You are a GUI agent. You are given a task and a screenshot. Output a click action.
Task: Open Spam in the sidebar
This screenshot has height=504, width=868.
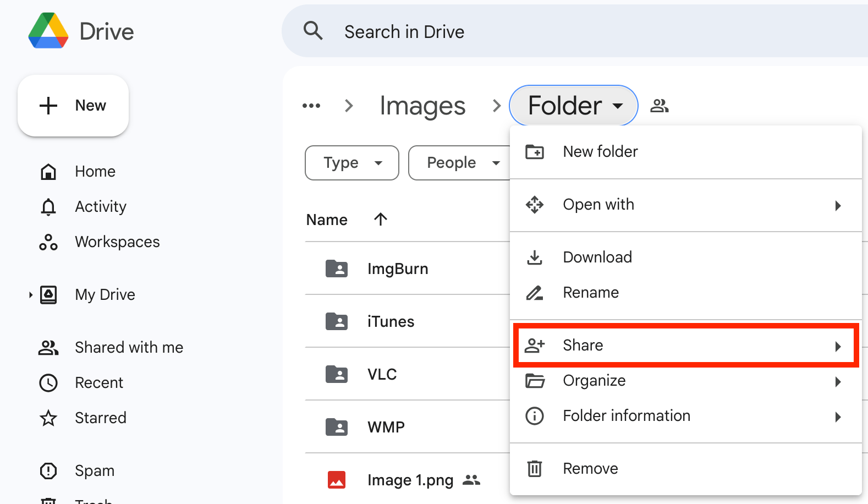[95, 471]
